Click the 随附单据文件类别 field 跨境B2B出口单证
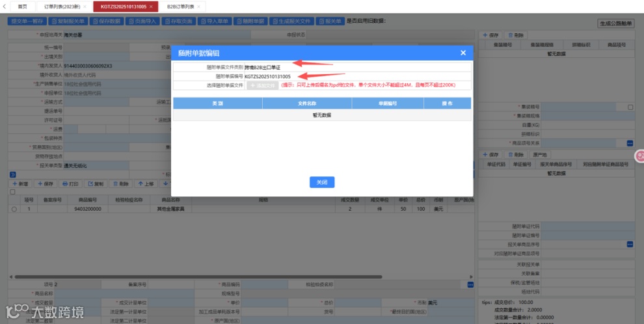 click(357, 68)
